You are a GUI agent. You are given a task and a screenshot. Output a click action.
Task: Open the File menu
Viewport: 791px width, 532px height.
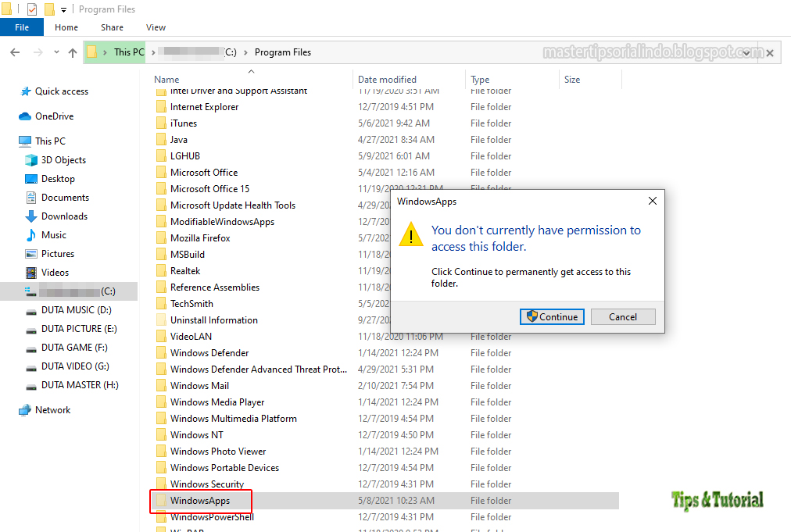click(22, 27)
